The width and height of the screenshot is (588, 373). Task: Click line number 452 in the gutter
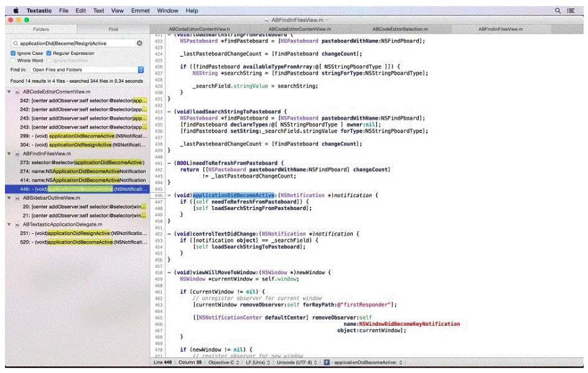point(159,234)
